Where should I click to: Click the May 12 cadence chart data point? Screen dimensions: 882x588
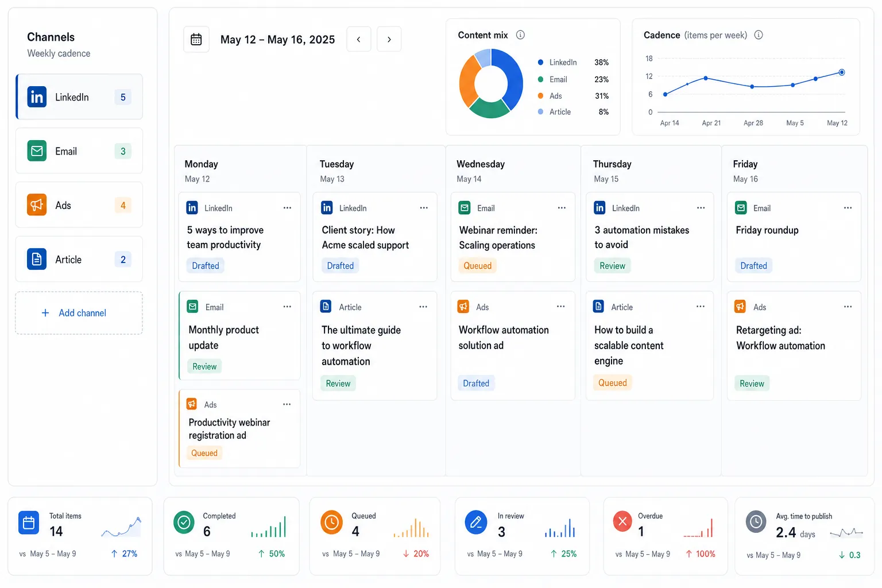pyautogui.click(x=842, y=72)
